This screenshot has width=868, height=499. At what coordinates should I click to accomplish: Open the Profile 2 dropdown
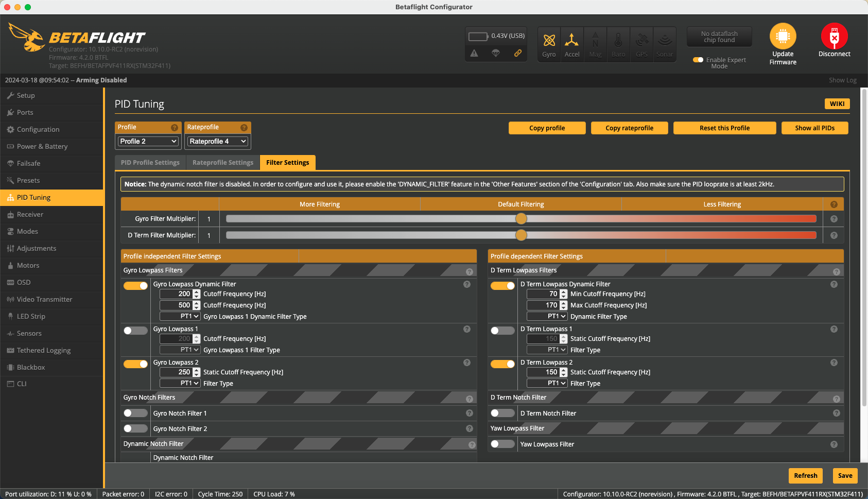tap(148, 141)
